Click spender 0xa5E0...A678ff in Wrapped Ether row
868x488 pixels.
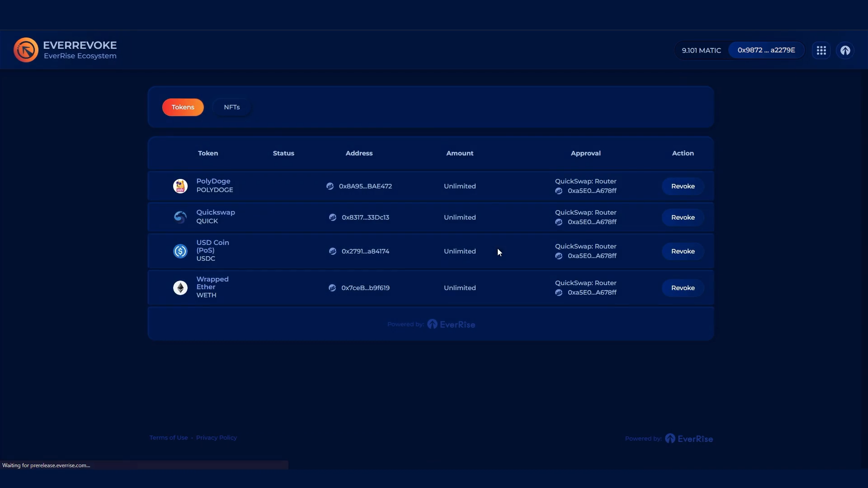pos(592,293)
